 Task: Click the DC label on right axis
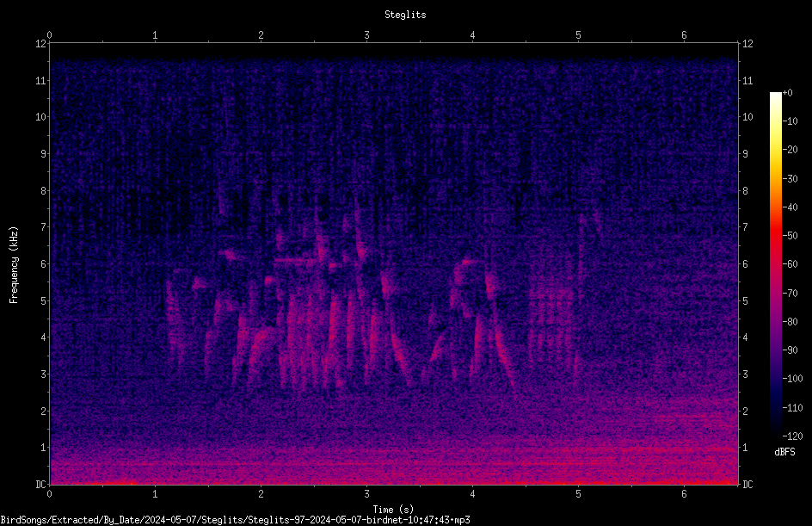(x=747, y=485)
